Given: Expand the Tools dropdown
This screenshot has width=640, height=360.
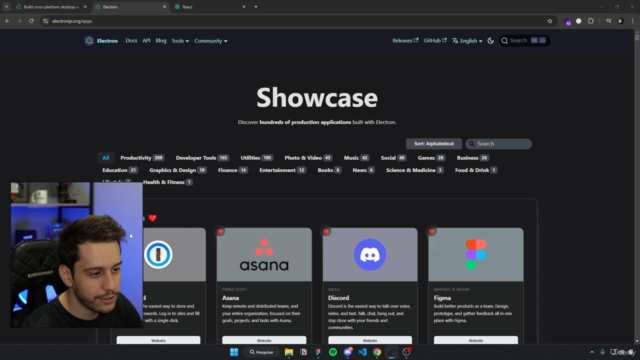Looking at the screenshot, I should (x=180, y=41).
